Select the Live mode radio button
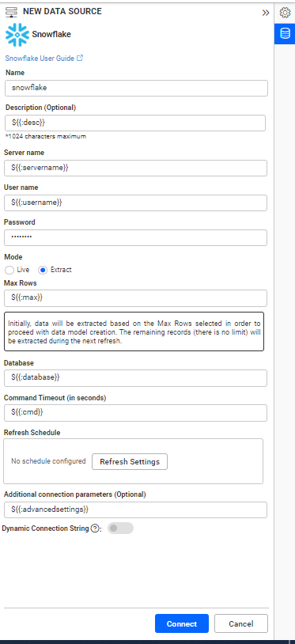 tap(9, 271)
